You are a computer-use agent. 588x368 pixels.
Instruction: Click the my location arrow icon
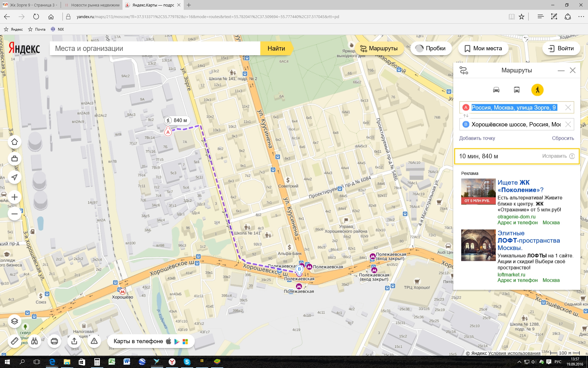click(x=14, y=177)
